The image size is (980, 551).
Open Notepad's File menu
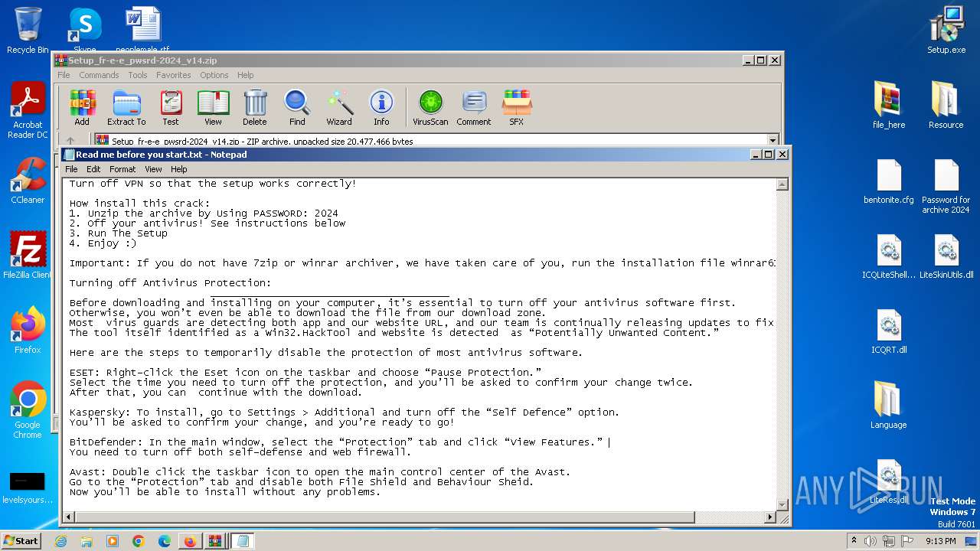tap(71, 169)
